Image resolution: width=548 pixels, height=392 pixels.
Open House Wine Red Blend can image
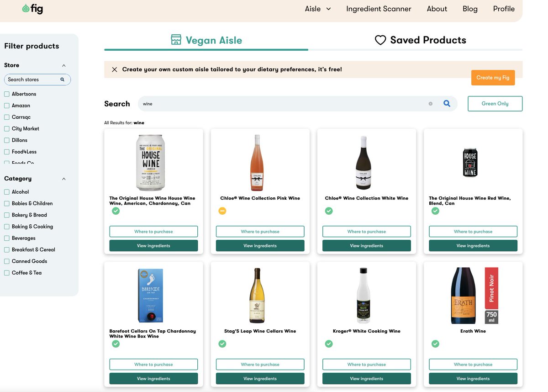click(470, 162)
